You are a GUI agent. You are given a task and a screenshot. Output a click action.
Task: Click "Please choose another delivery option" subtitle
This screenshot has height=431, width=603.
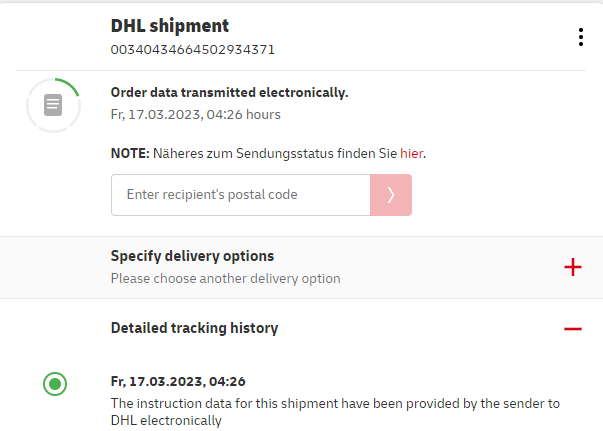click(225, 278)
